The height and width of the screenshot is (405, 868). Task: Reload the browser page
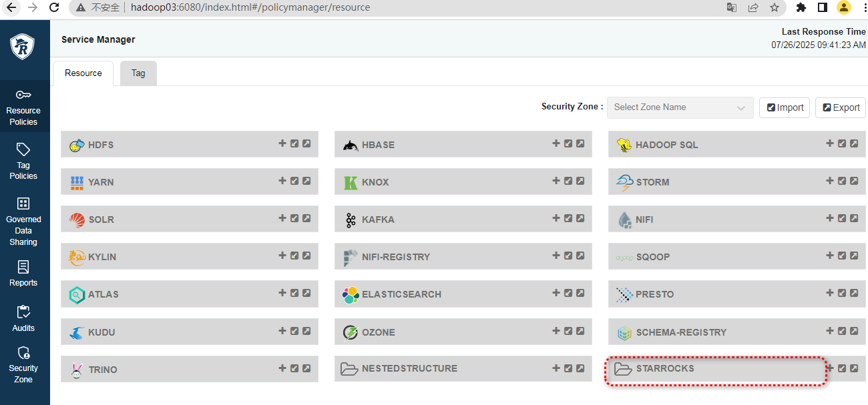(x=55, y=8)
